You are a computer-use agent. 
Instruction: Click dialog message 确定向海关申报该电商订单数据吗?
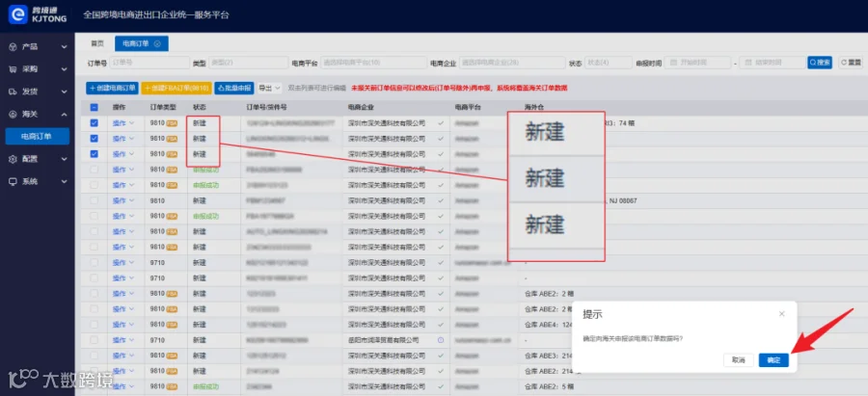[633, 338]
